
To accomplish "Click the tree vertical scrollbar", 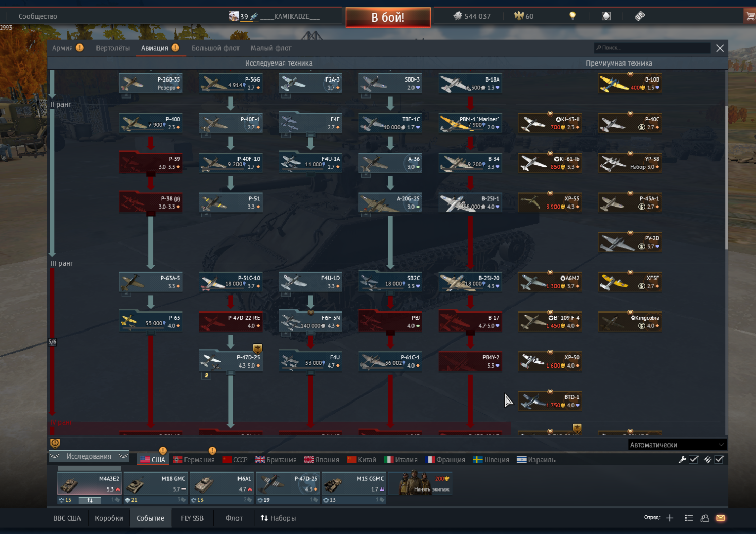I will point(726,178).
